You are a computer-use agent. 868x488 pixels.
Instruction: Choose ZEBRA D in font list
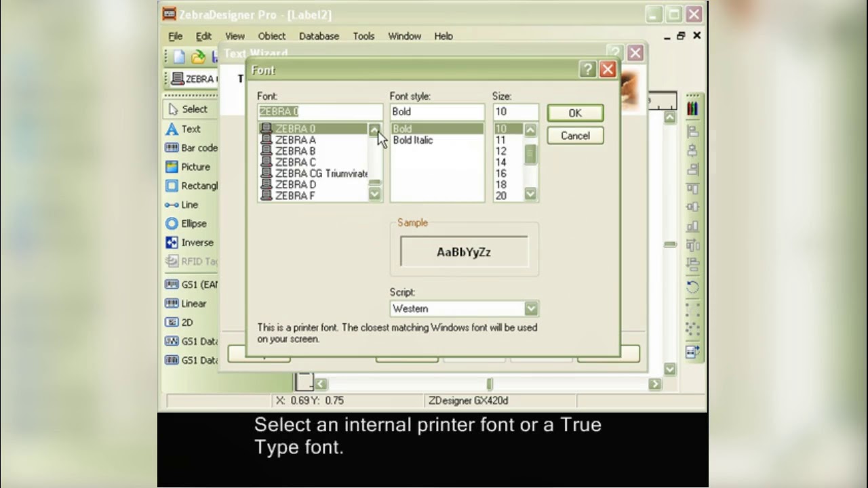(x=313, y=184)
